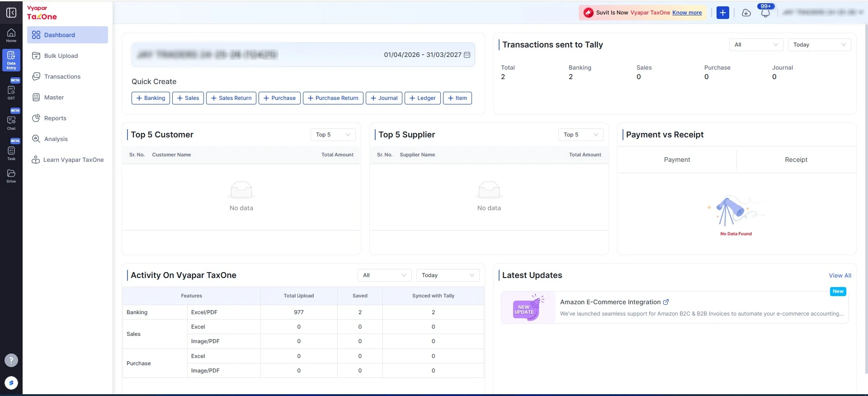Viewport: 868px width, 396px height.
Task: Click the Saved column header
Action: click(360, 296)
